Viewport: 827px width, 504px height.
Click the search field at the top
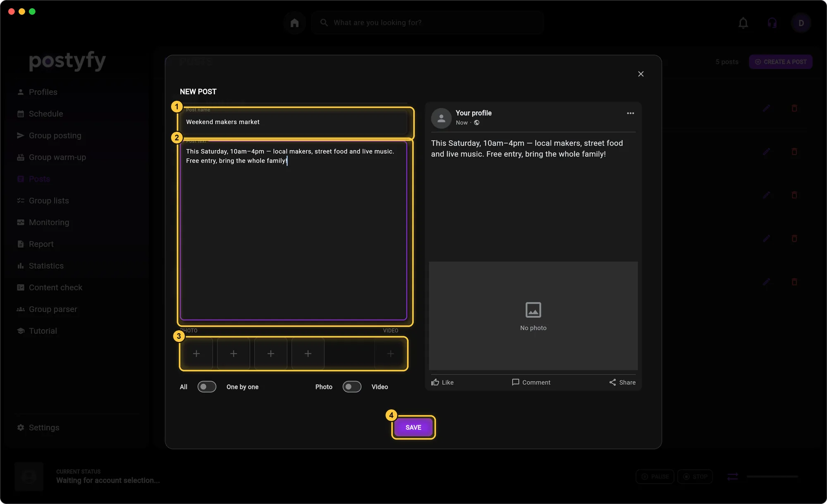428,23
